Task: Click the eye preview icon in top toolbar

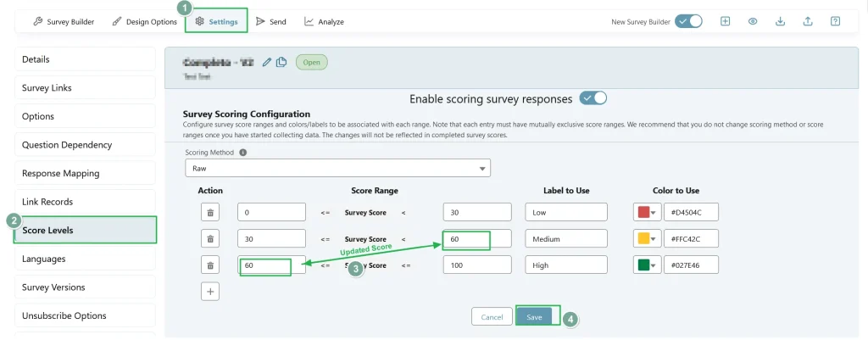Action: [752, 21]
